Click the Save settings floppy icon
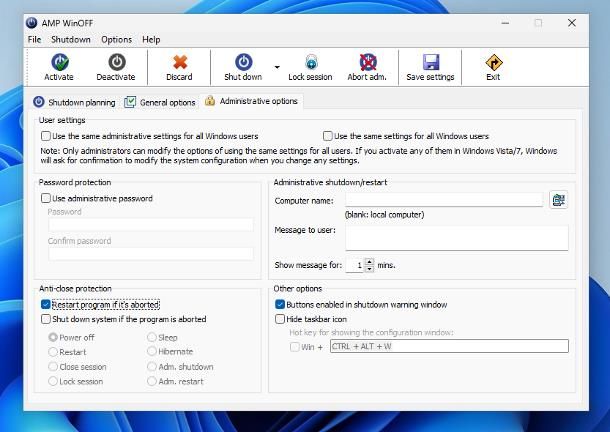610x432 pixels. [x=430, y=63]
